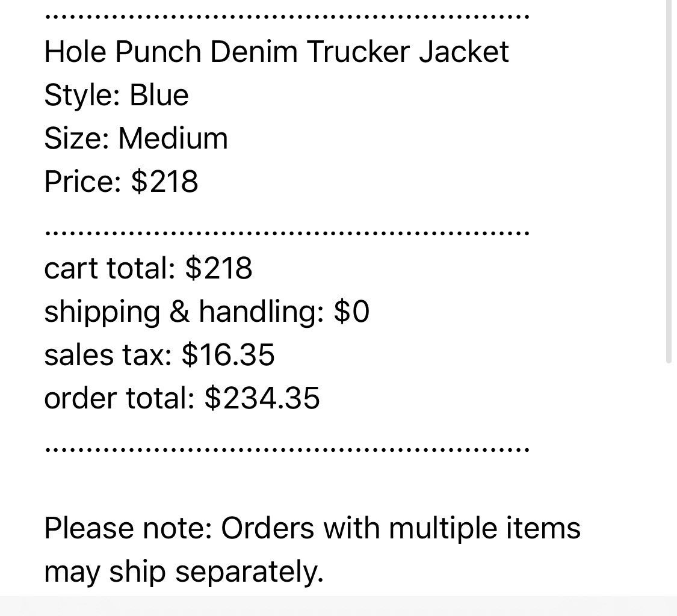This screenshot has height=616, width=677.
Task: Click the dotted separator above cart total
Action: click(287, 232)
